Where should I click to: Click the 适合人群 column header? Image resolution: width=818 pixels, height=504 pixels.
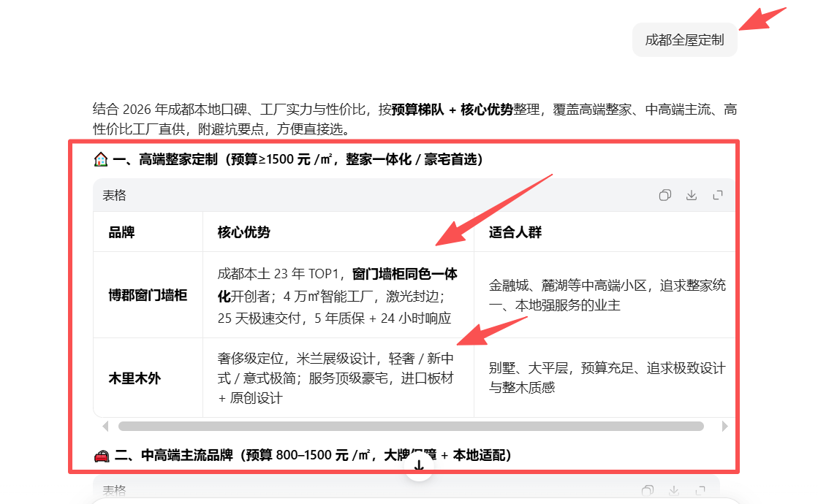(515, 232)
